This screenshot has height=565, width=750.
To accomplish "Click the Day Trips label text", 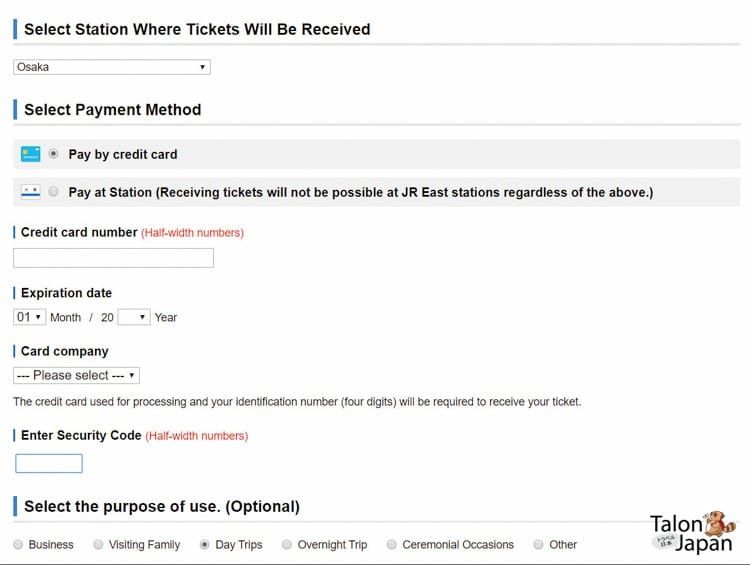I will coord(239,544).
